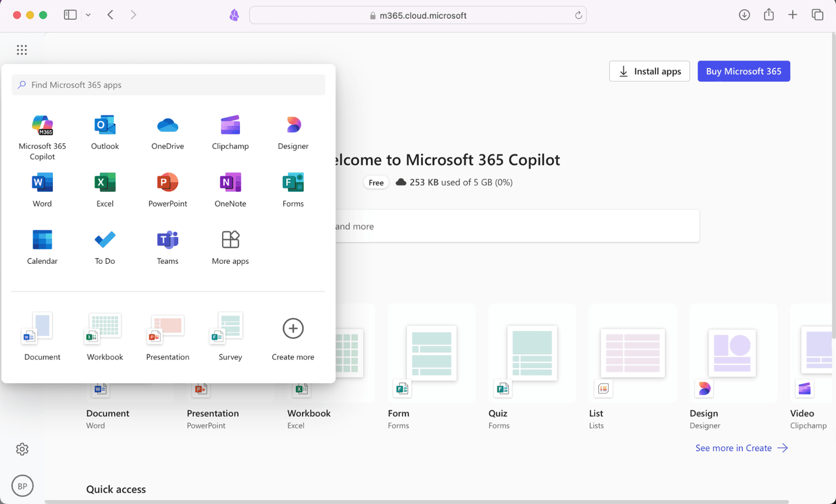Launch Forms app from the launcher
836x504 pixels.
coord(293,190)
